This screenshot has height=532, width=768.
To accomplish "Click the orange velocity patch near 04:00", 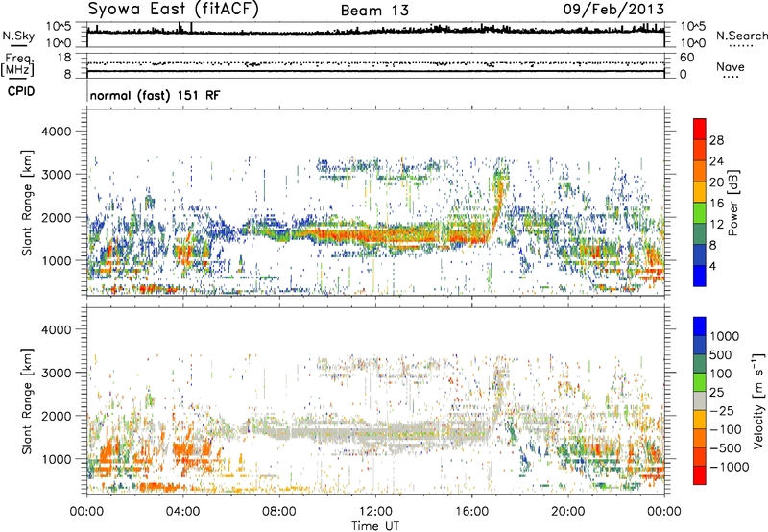I will [187, 453].
